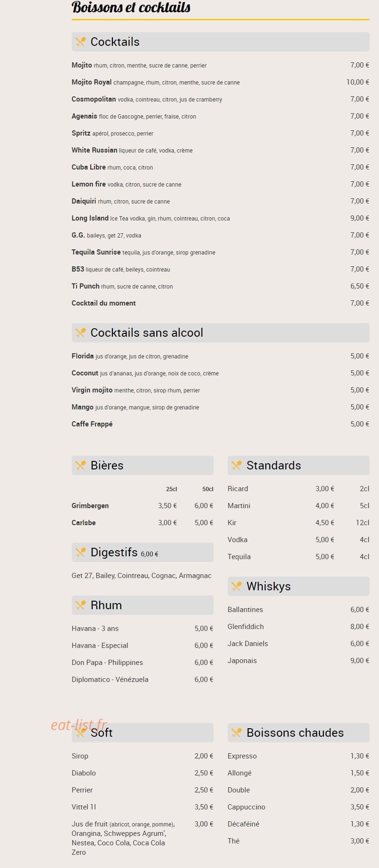Click the Décaféiné item
This screenshot has width=379, height=868.
click(x=243, y=824)
